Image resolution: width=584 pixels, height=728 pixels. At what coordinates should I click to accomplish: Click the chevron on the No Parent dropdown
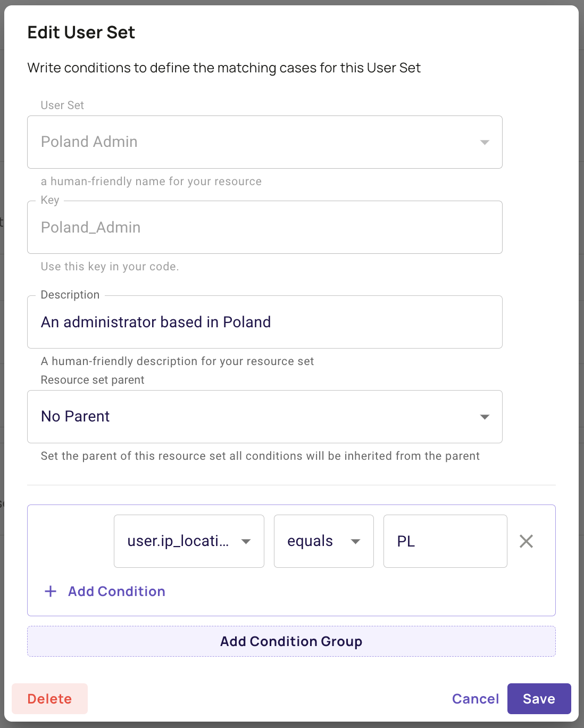click(485, 417)
